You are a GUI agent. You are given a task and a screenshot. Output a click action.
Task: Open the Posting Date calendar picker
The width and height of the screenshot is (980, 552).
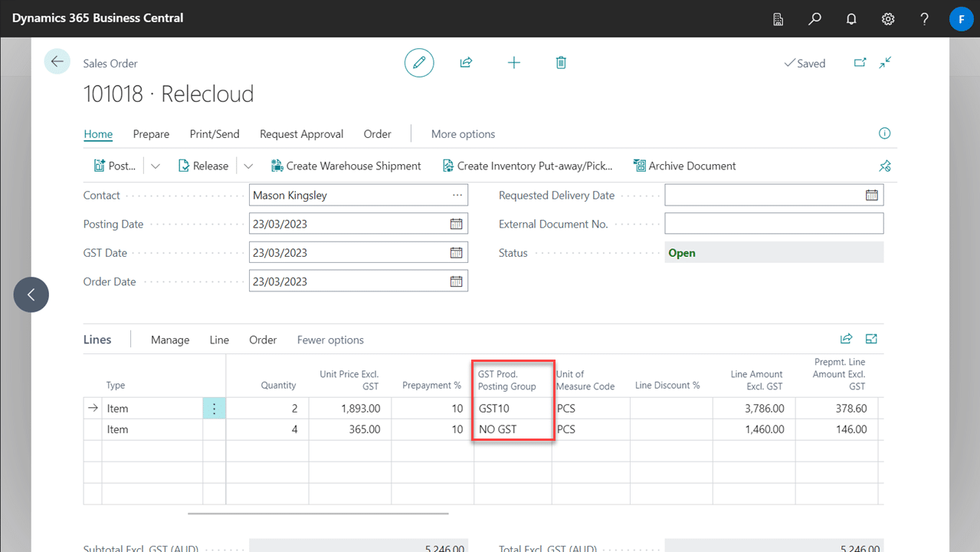[x=456, y=224]
